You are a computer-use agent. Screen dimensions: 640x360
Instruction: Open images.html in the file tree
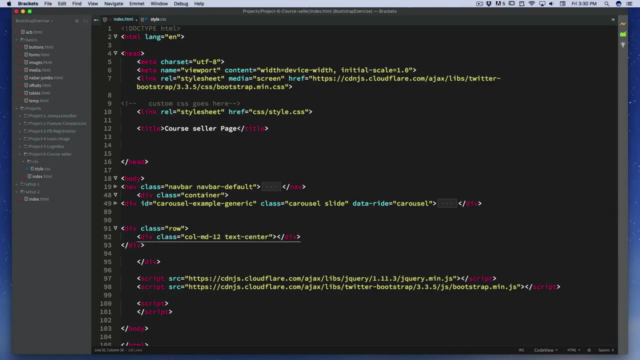pyautogui.click(x=40, y=62)
